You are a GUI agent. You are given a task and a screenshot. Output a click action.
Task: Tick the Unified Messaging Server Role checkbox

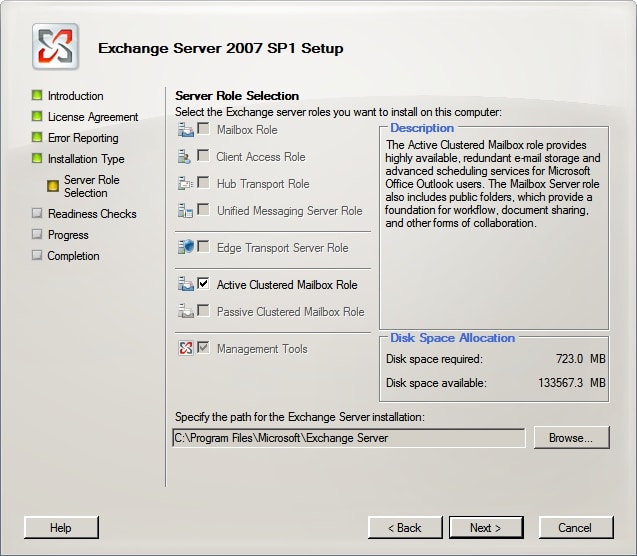tap(203, 210)
